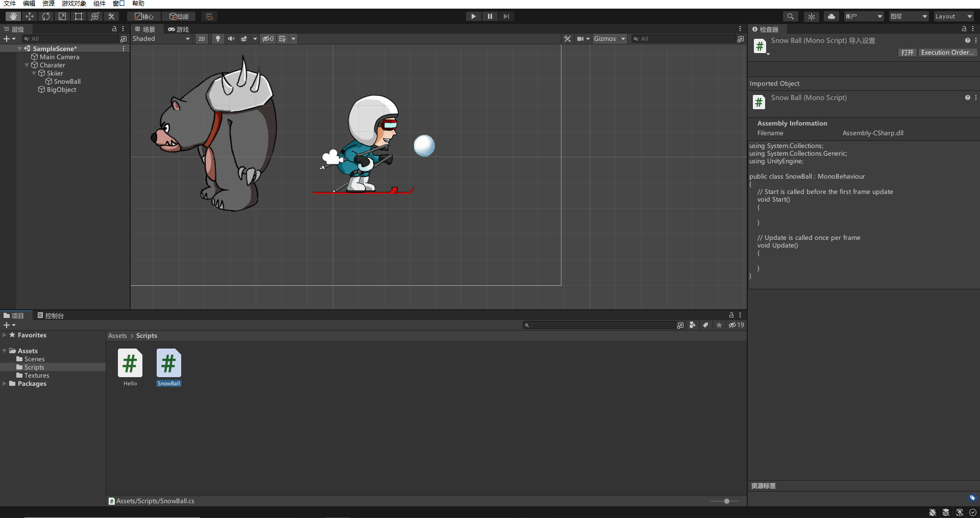Open the 组件 Component menu
Screen dimensions: 980x518
(100, 4)
